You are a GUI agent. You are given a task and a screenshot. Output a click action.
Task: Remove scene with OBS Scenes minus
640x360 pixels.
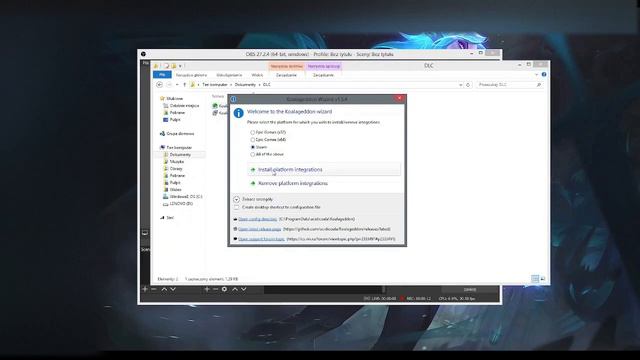(x=154, y=289)
